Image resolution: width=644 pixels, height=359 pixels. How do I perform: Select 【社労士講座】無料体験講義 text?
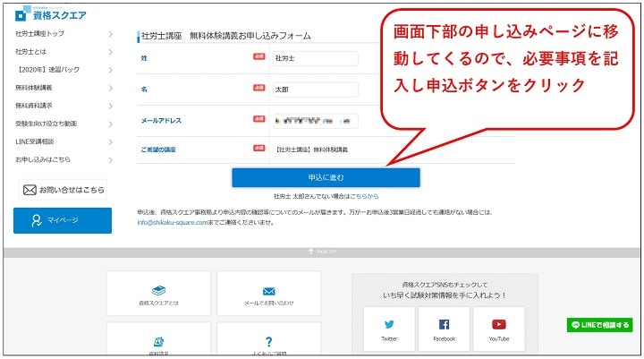(312, 150)
